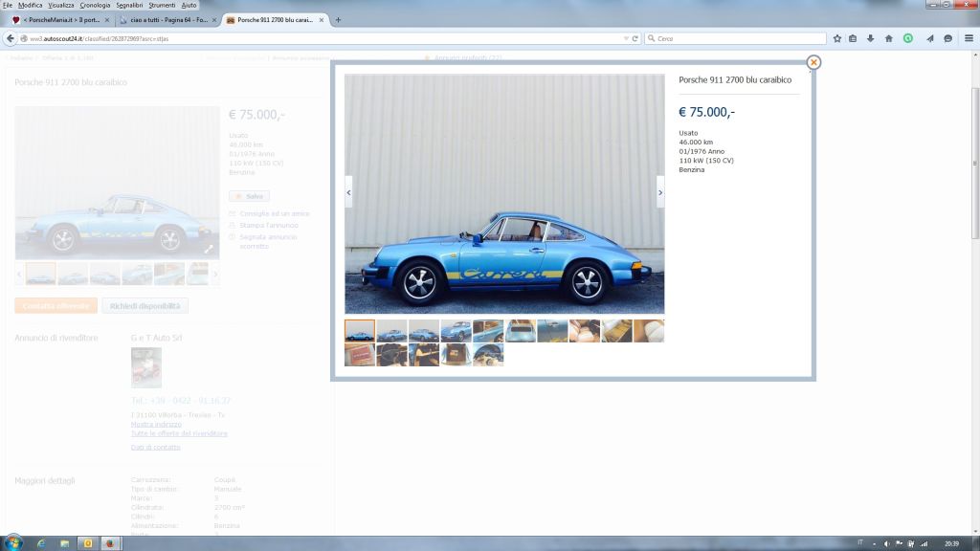Viewport: 980px width, 551px height.
Task: Close the photo gallery lightbox
Action: click(813, 62)
